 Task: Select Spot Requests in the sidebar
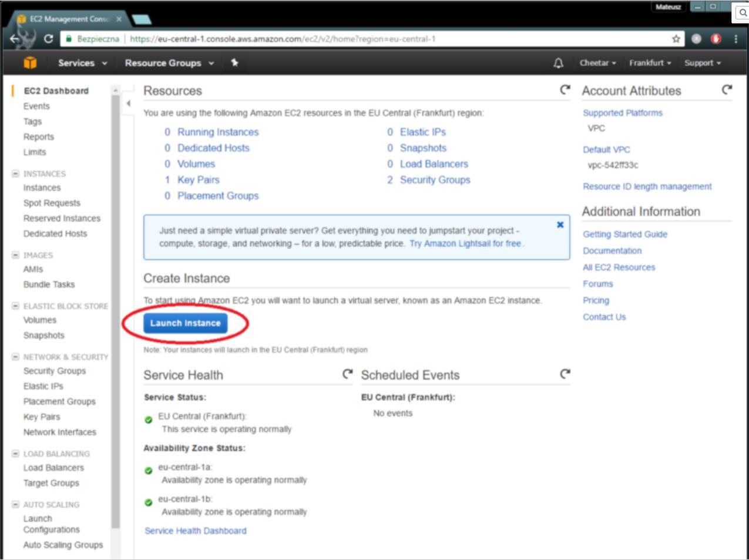(x=52, y=203)
